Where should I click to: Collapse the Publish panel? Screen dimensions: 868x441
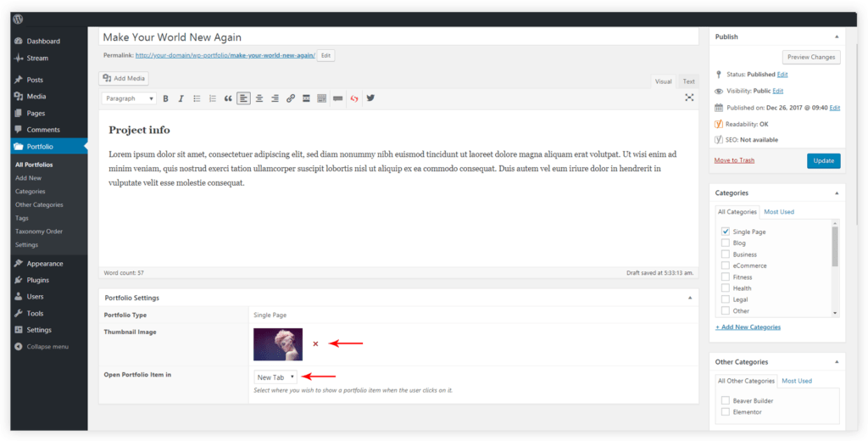click(x=837, y=37)
